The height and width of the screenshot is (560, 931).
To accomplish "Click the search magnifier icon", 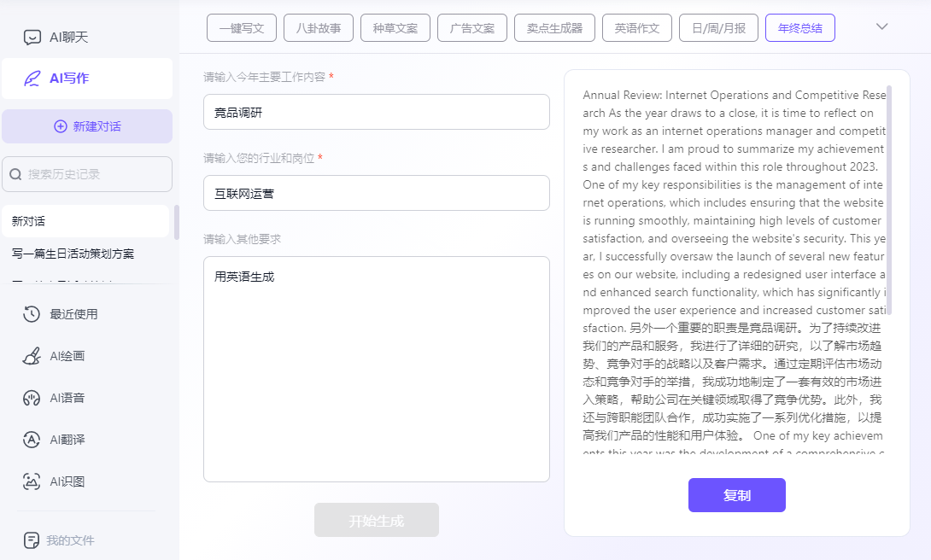I will (16, 174).
